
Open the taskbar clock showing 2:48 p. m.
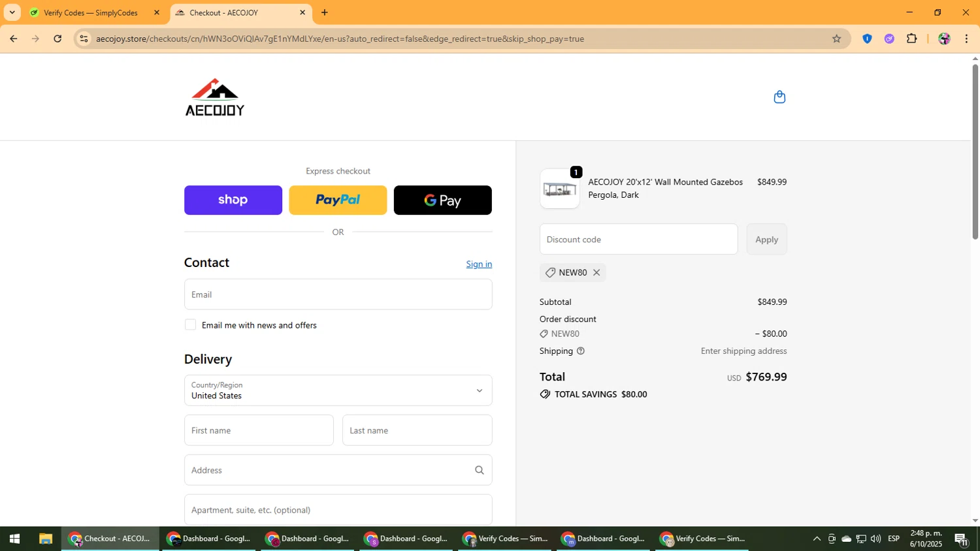click(926, 539)
